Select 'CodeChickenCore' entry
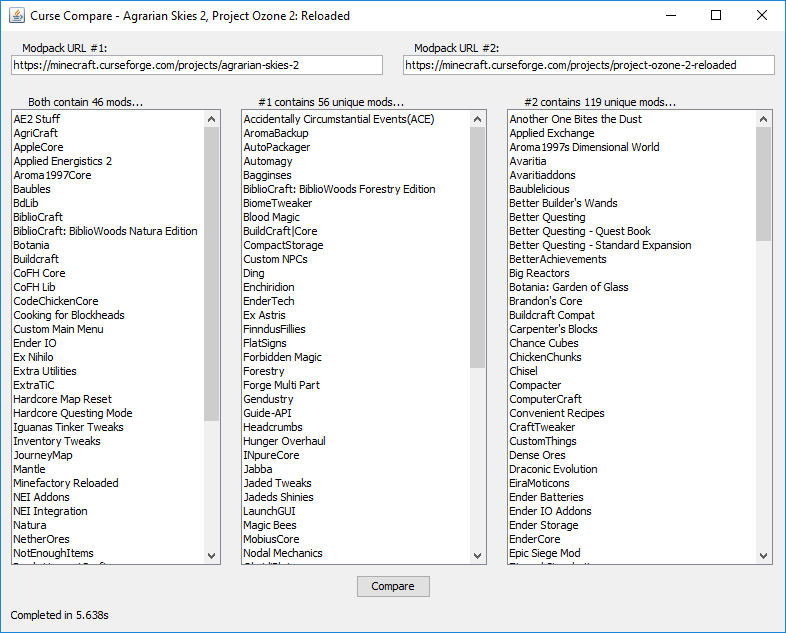 [56, 301]
